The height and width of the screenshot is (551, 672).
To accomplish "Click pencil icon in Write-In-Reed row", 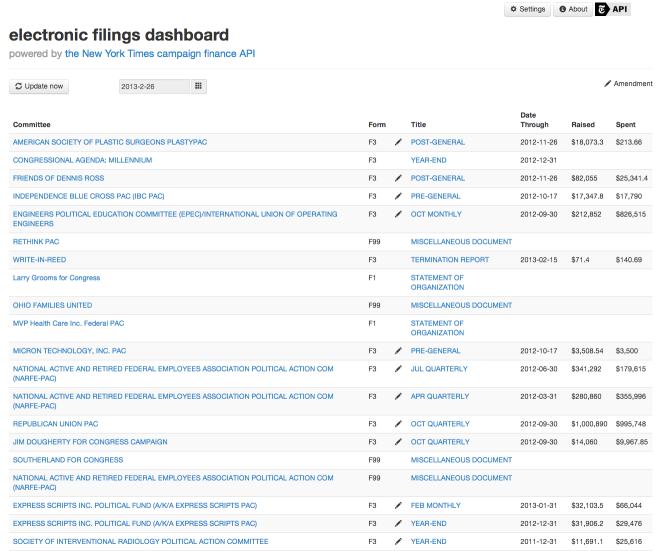I will coord(398,260).
